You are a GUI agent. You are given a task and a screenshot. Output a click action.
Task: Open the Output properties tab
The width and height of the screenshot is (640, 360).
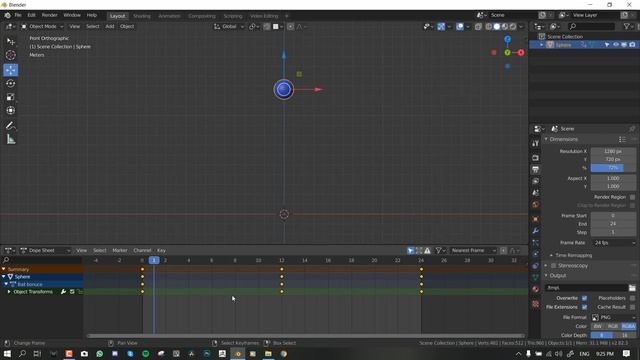(536, 169)
